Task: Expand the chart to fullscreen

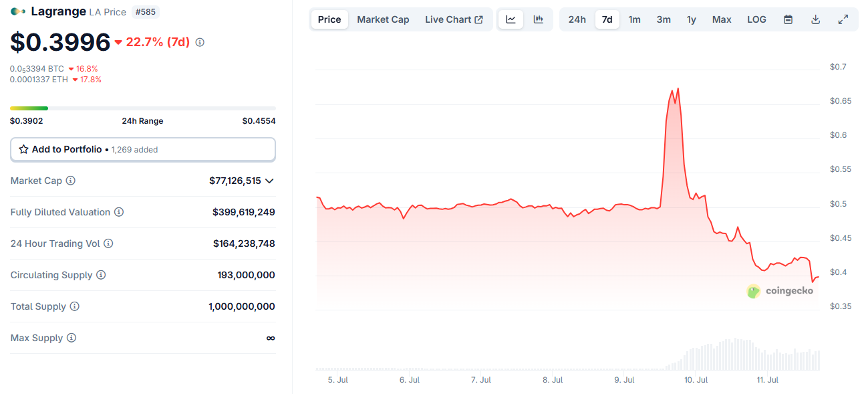Action: point(843,19)
